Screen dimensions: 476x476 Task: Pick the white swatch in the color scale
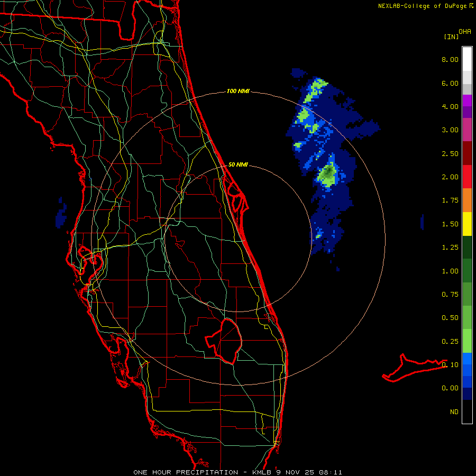[x=467, y=59]
